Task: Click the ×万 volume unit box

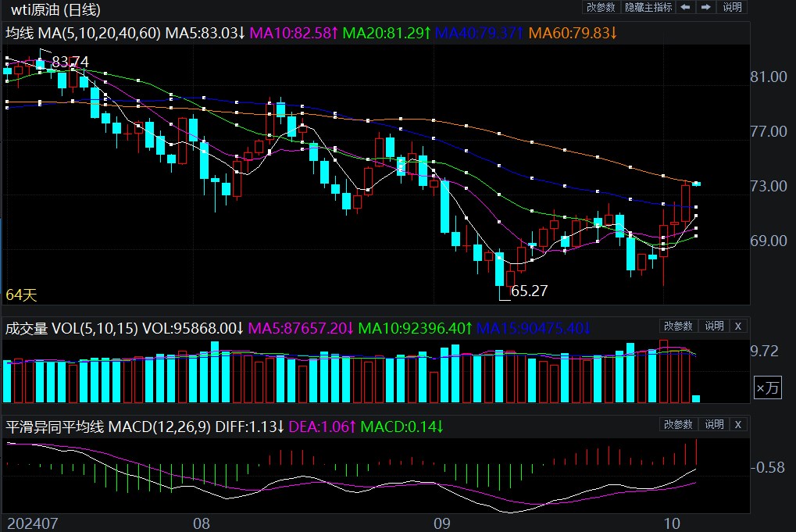Action: click(x=766, y=387)
